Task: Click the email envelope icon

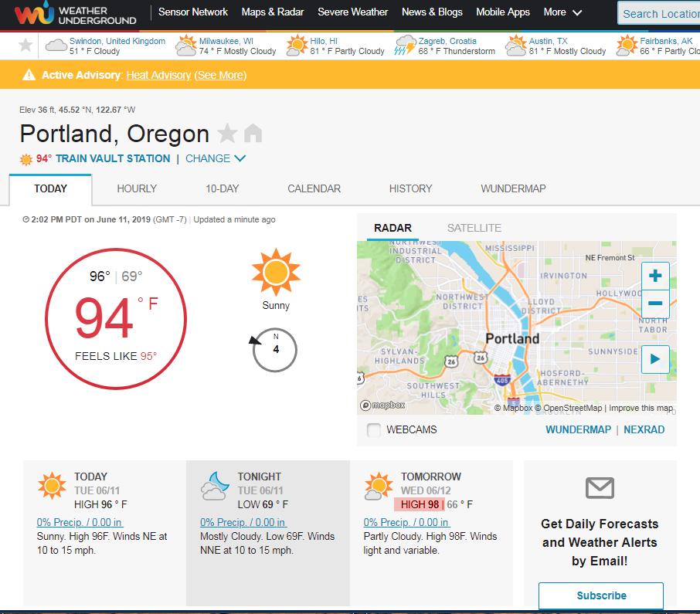Action: point(600,487)
